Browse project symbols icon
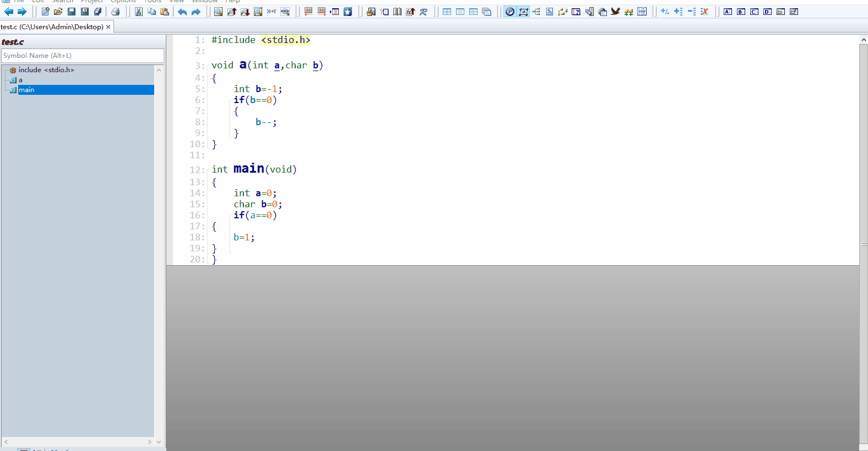This screenshot has width=868, height=451. click(371, 12)
